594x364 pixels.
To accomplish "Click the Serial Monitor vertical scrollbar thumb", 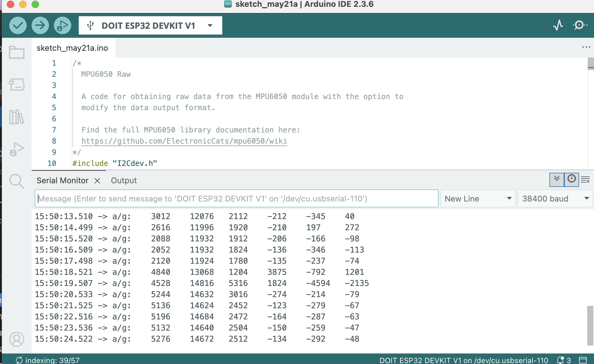I will coord(590,325).
